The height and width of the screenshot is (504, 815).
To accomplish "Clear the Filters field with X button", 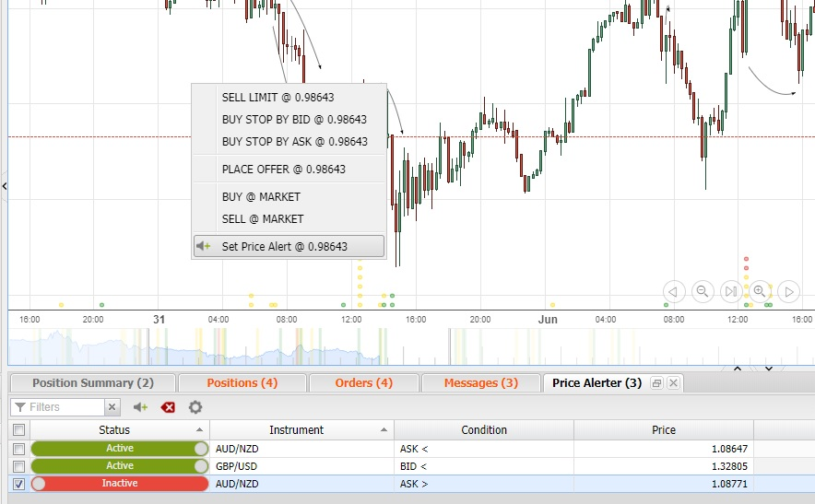I will [x=112, y=407].
